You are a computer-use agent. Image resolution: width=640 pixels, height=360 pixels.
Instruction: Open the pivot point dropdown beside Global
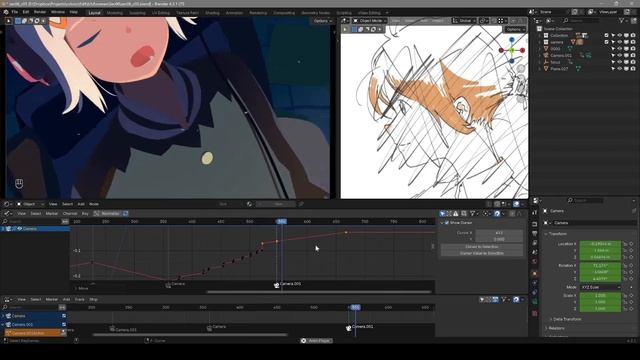click(484, 20)
